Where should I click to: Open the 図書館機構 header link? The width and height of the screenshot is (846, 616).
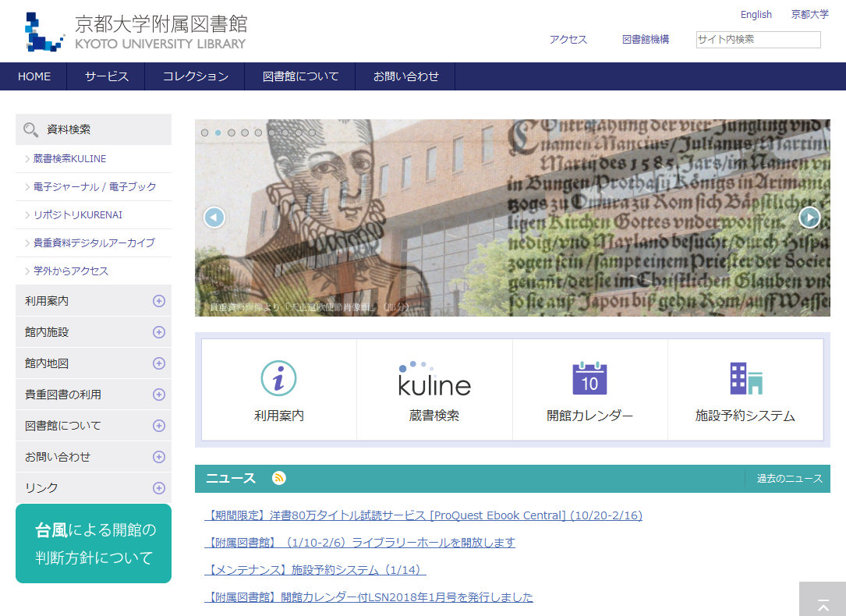pyautogui.click(x=646, y=39)
